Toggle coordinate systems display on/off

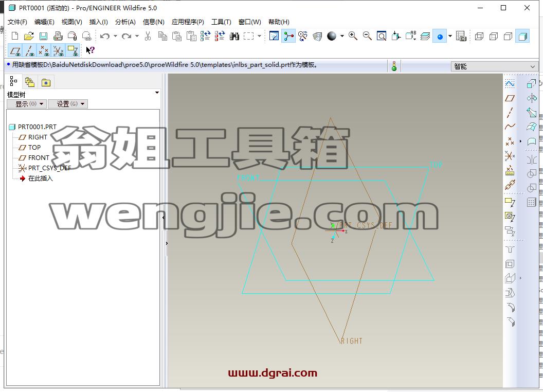tap(58, 50)
